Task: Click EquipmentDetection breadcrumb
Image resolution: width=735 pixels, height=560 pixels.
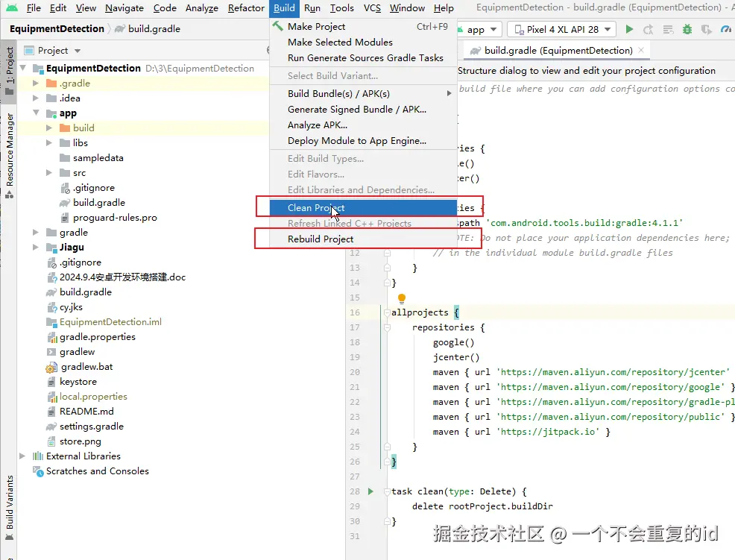Action: tap(57, 28)
